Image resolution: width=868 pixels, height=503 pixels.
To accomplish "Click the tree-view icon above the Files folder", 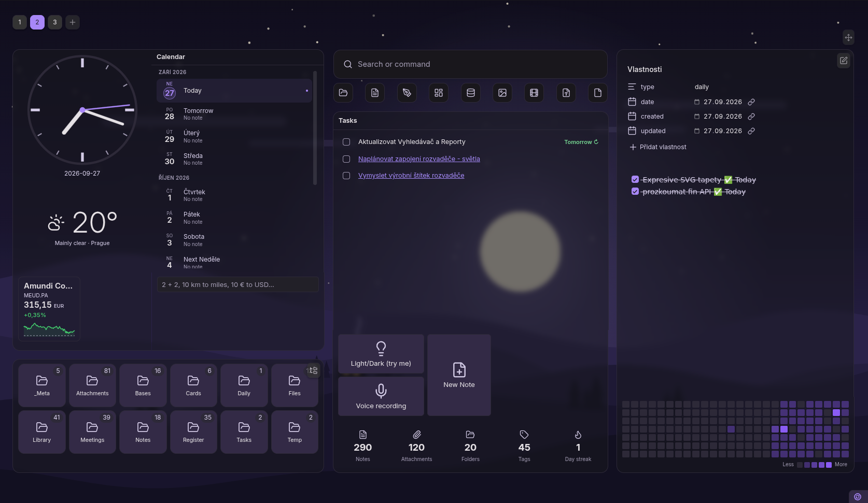I will (313, 370).
